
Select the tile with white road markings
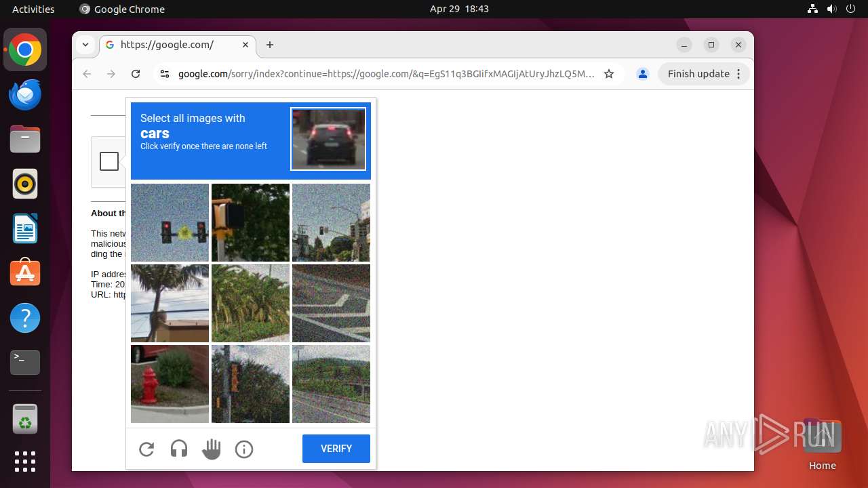point(331,303)
